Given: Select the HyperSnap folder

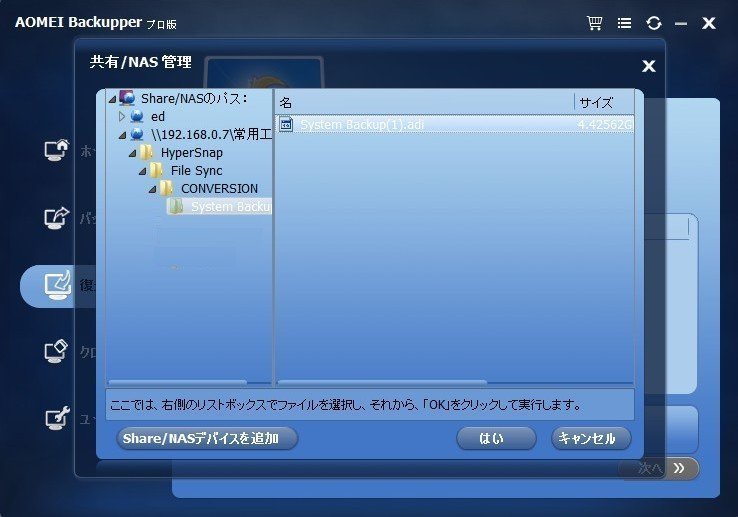Looking at the screenshot, I should [192, 153].
